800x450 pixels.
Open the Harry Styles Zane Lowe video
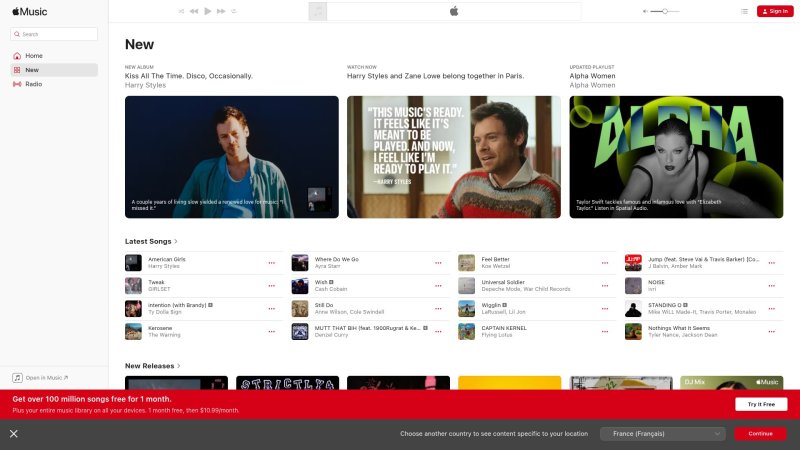(454, 157)
